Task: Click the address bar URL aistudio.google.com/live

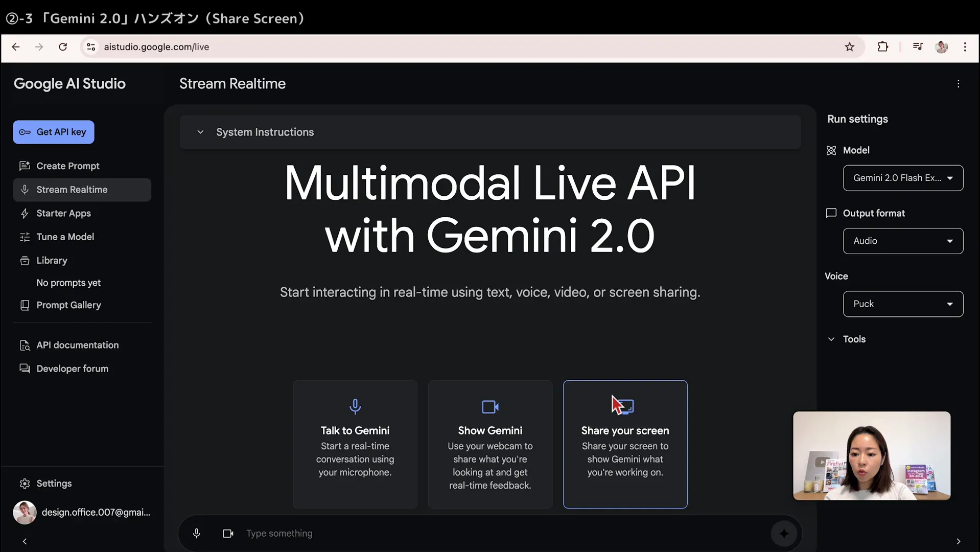Action: coord(156,47)
